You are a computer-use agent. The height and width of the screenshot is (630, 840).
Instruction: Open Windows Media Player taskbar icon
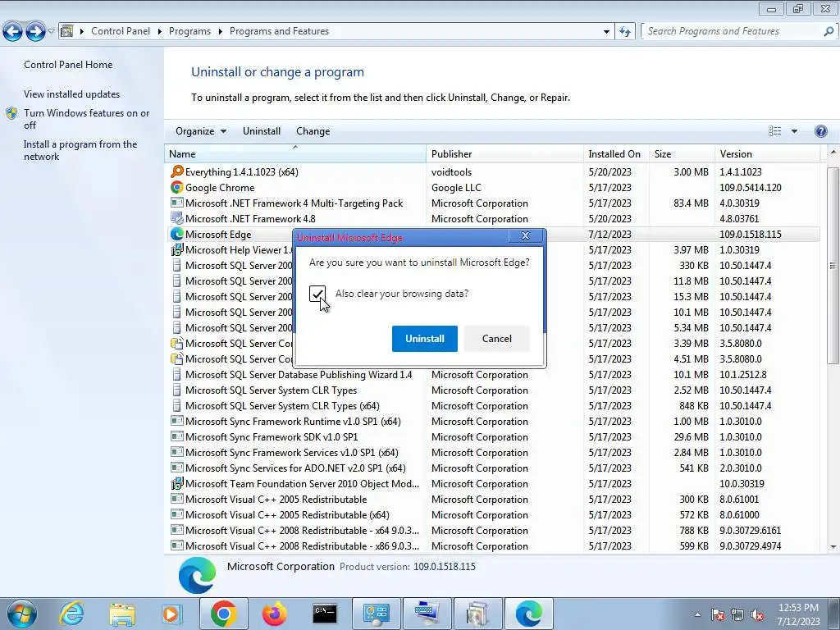[172, 614]
